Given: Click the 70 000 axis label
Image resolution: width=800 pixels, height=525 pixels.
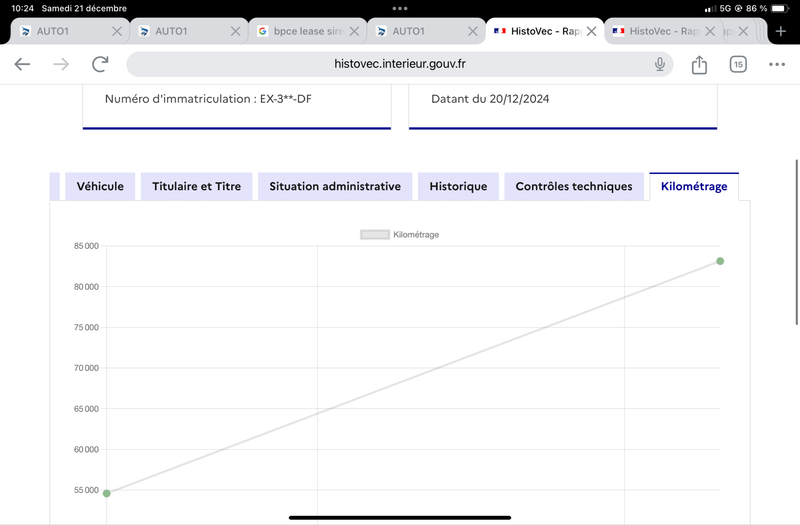Looking at the screenshot, I should (x=86, y=368).
